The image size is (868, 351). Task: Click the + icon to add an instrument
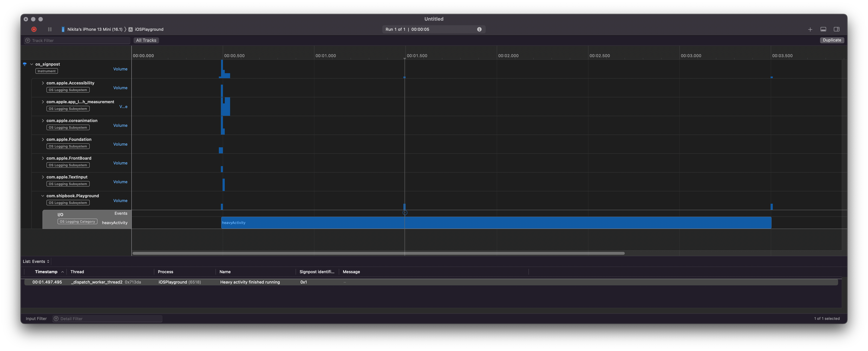tap(810, 29)
